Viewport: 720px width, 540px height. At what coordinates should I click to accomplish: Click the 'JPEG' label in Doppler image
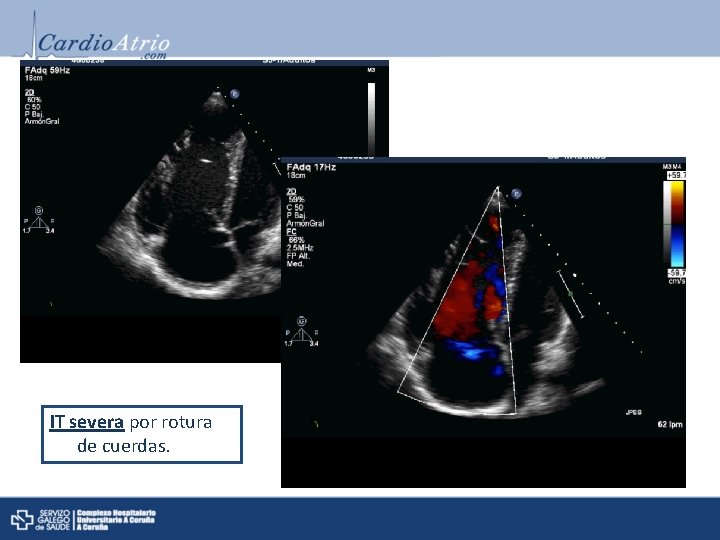[634, 412]
